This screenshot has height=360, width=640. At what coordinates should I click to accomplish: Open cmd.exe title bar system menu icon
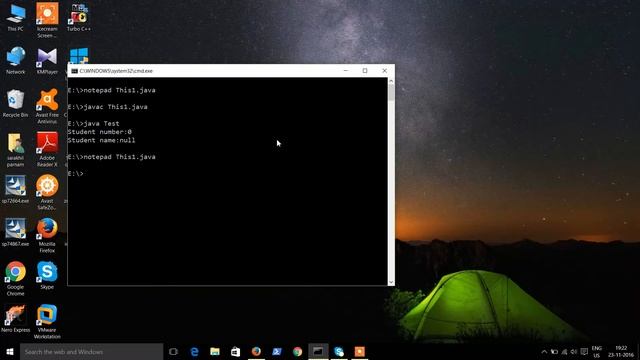coord(74,71)
